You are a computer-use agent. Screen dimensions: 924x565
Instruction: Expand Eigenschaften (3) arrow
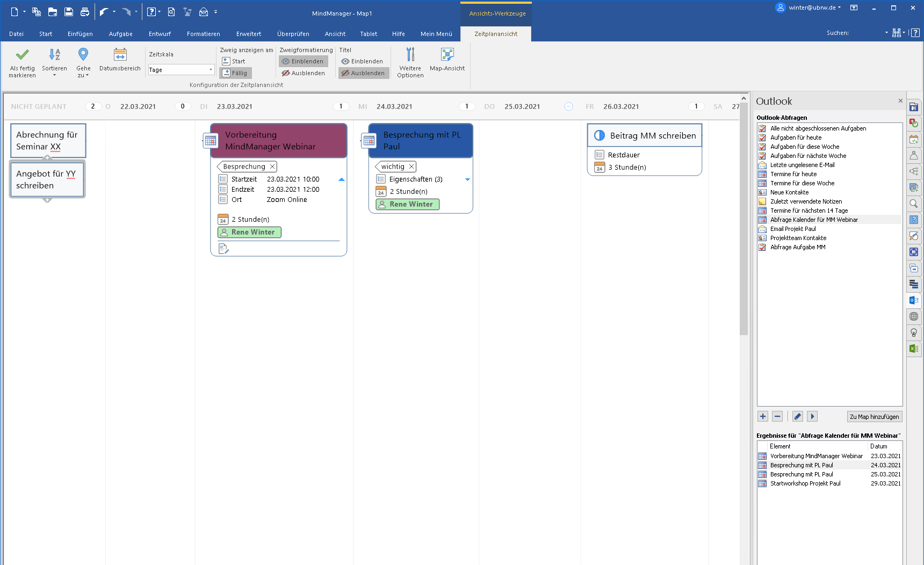(467, 179)
